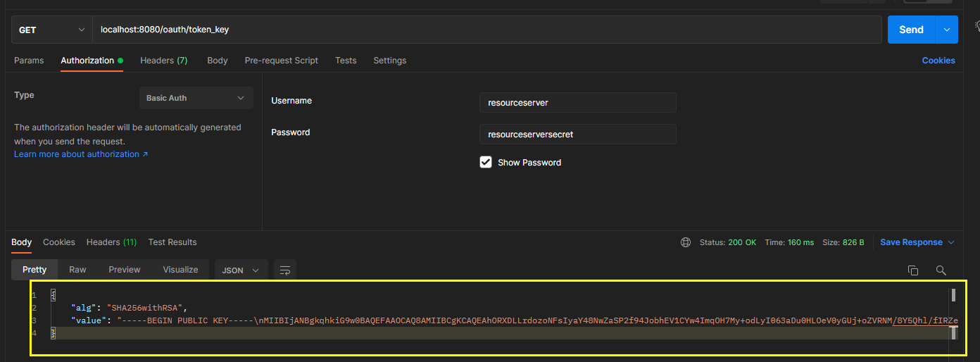Click the request URL field
The height and width of the screenshot is (362, 980).
(486, 30)
